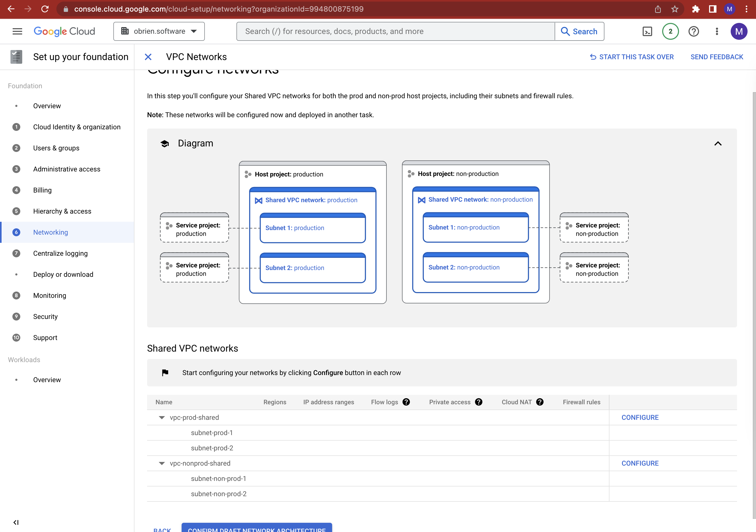Click the Flow logs help icon in the table header
Image resolution: width=756 pixels, height=532 pixels.
(x=406, y=402)
